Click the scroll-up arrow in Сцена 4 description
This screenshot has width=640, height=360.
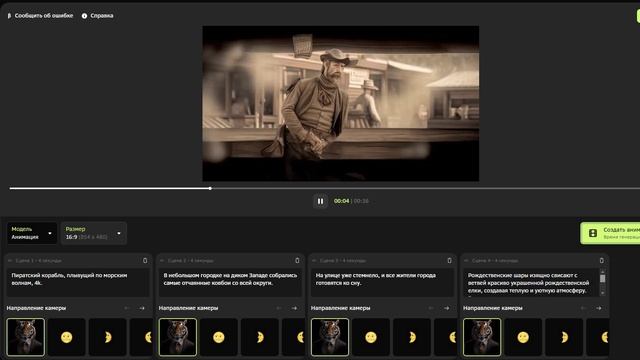coord(602,271)
